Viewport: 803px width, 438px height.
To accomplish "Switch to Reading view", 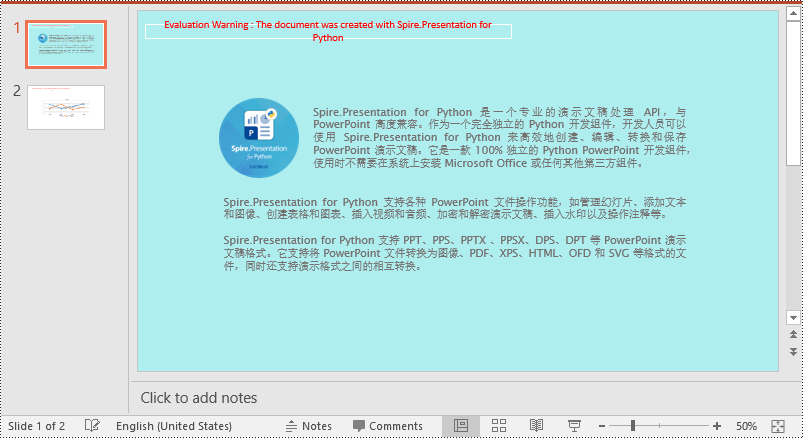I will [536, 426].
